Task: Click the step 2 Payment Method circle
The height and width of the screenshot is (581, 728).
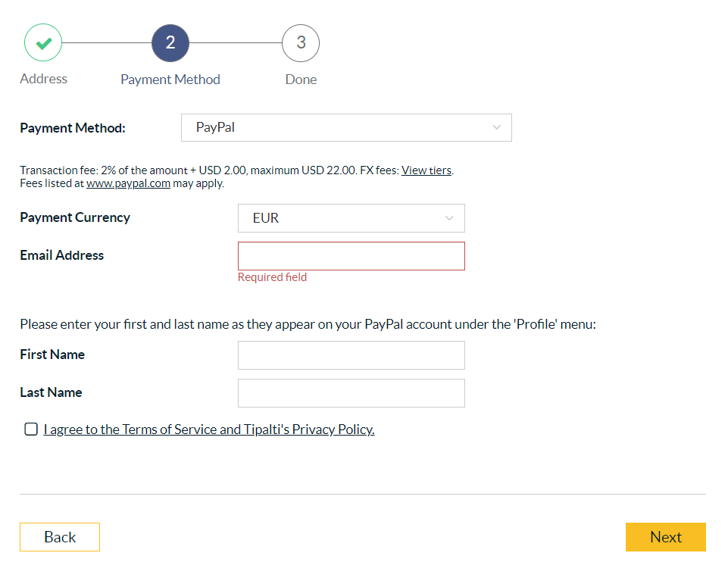Action: tap(170, 43)
